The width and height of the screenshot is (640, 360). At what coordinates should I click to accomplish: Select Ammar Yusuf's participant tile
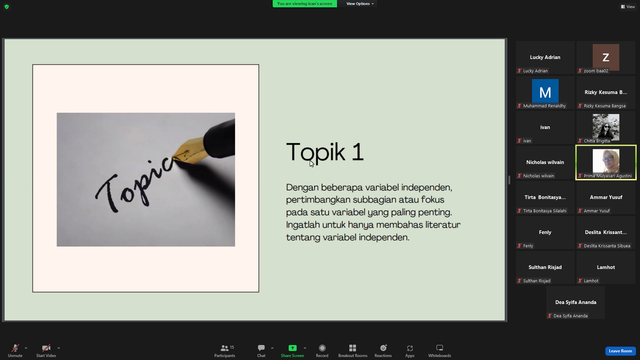[x=606, y=198]
